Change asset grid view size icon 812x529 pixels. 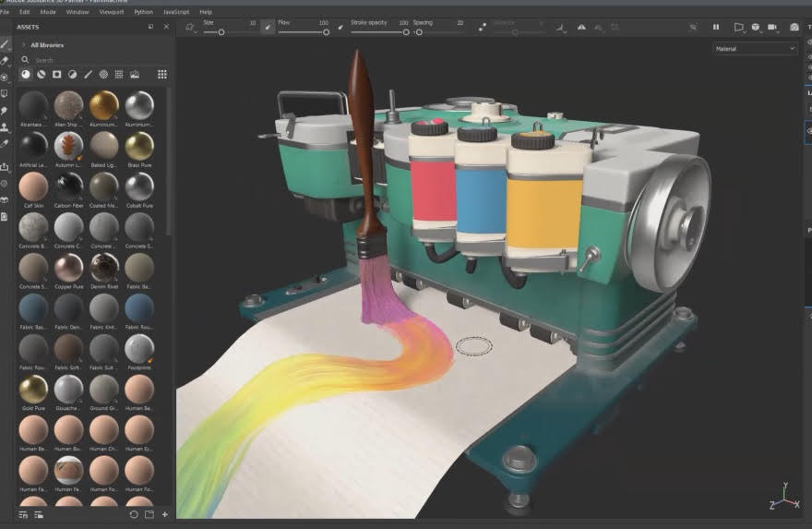tap(162, 75)
